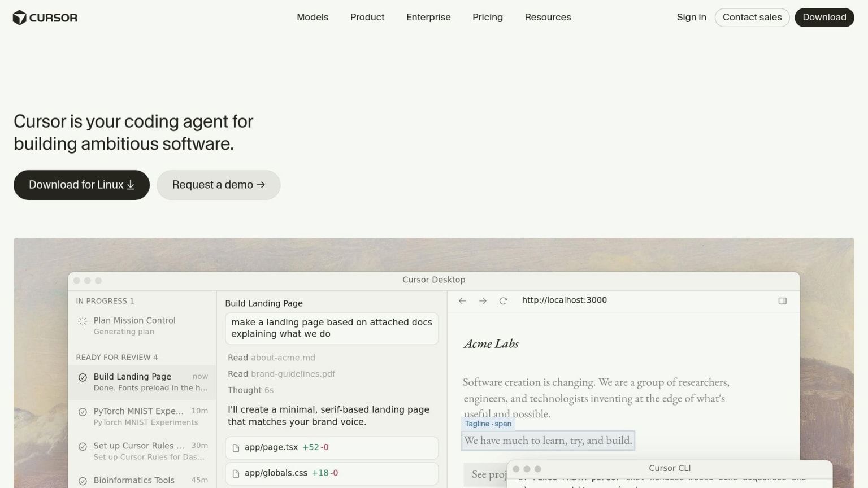Image resolution: width=868 pixels, height=488 pixels.
Task: Click the READY FOR REVIEW 4 section header
Action: pyautogui.click(x=117, y=358)
